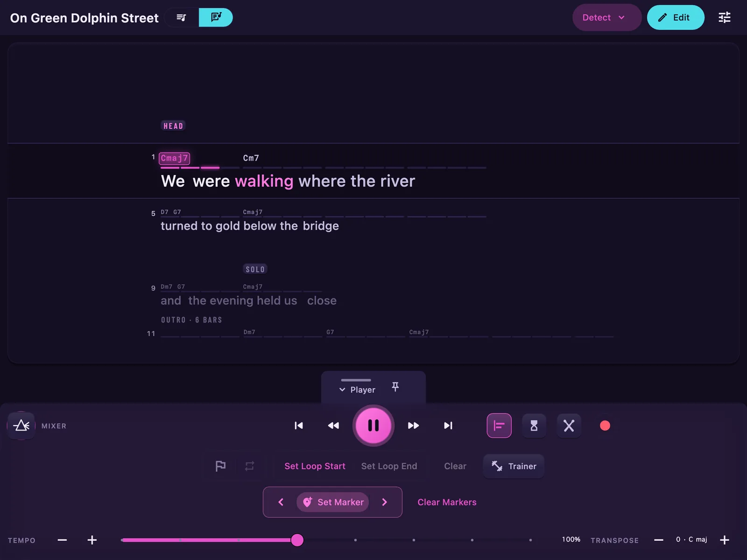Toggle the loop repeat icon
This screenshot has width=747, height=560.
point(249,466)
